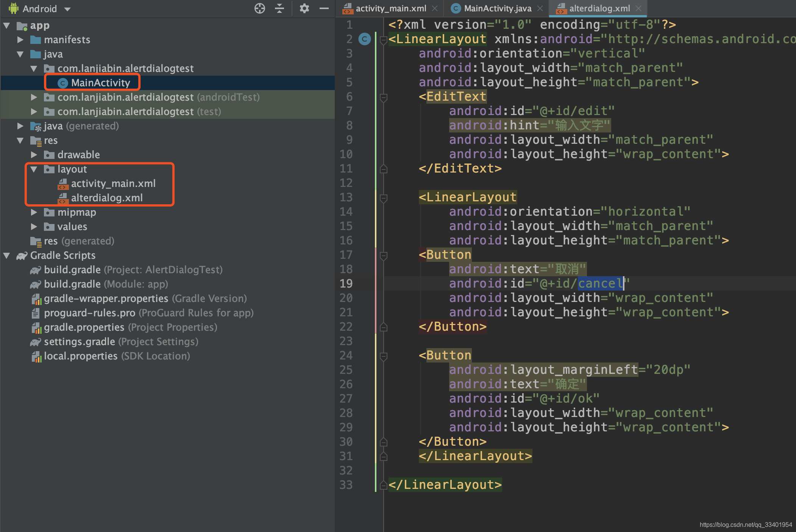Click line number 19 in gutter
Viewport: 796px width, 532px height.
[x=346, y=283]
